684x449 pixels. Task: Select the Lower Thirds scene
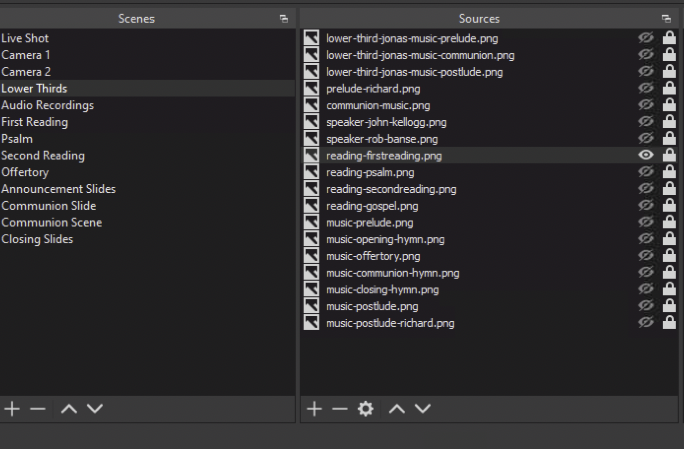(x=147, y=88)
